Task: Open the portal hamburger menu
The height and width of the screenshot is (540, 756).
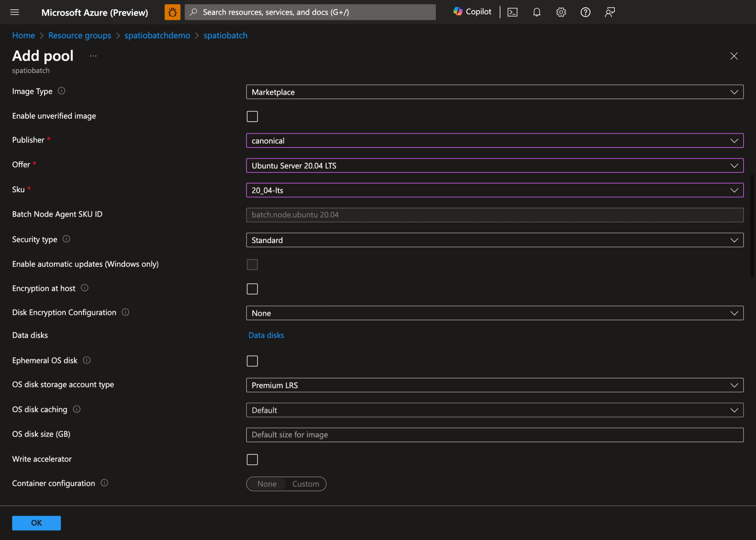Action: coord(14,12)
